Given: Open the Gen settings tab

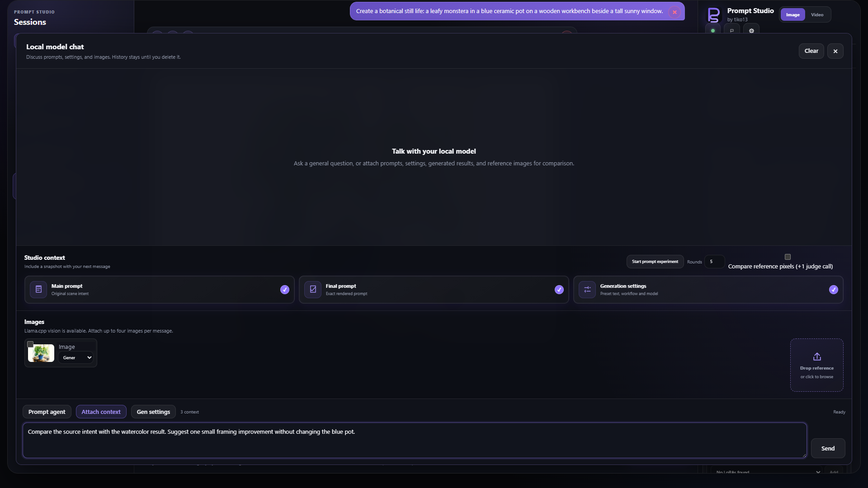Looking at the screenshot, I should (153, 412).
